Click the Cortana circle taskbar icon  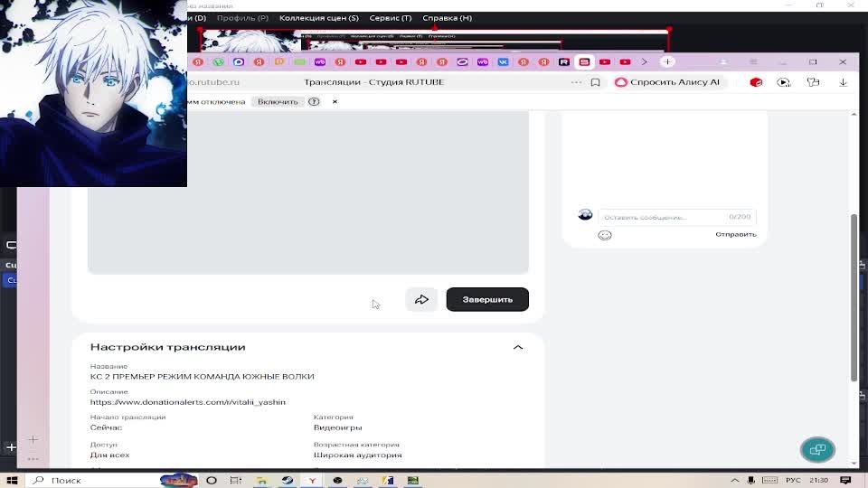(x=212, y=480)
